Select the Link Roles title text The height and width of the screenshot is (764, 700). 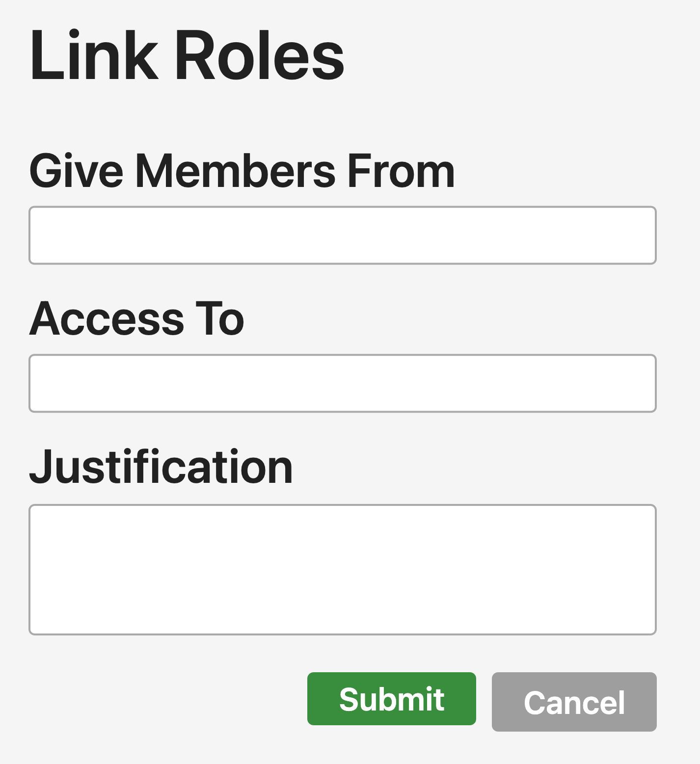tap(187, 55)
